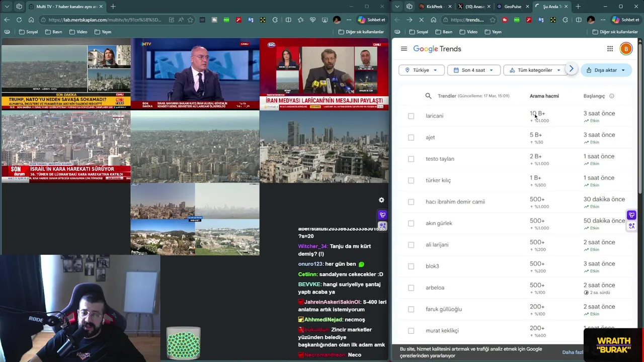Open Multi TV settings gear icon

(381, 200)
